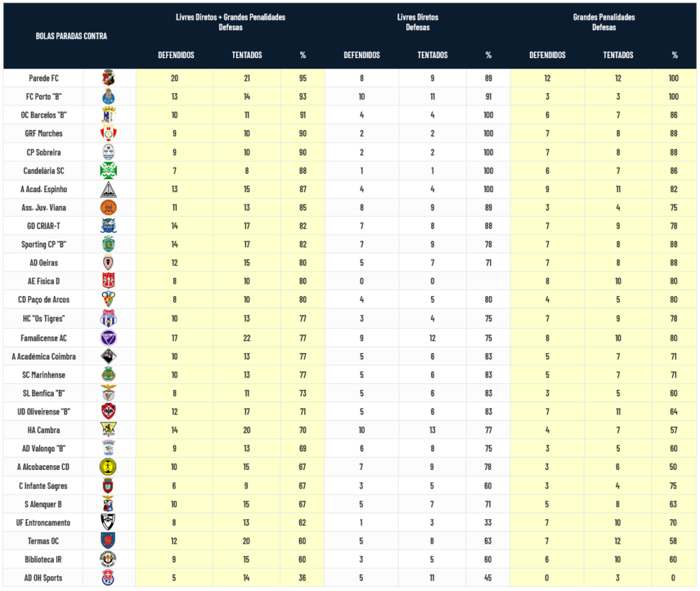Open the AD OH Sports crest
The height and width of the screenshot is (591, 700).
tap(108, 577)
